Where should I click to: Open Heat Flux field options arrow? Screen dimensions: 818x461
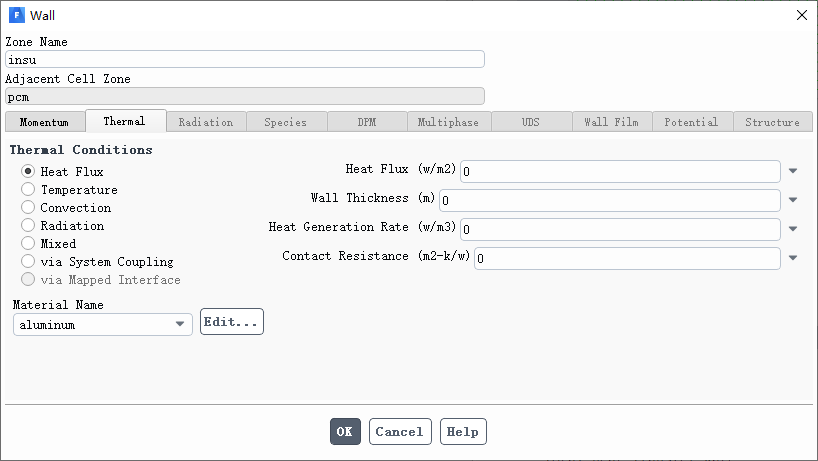coord(793,171)
